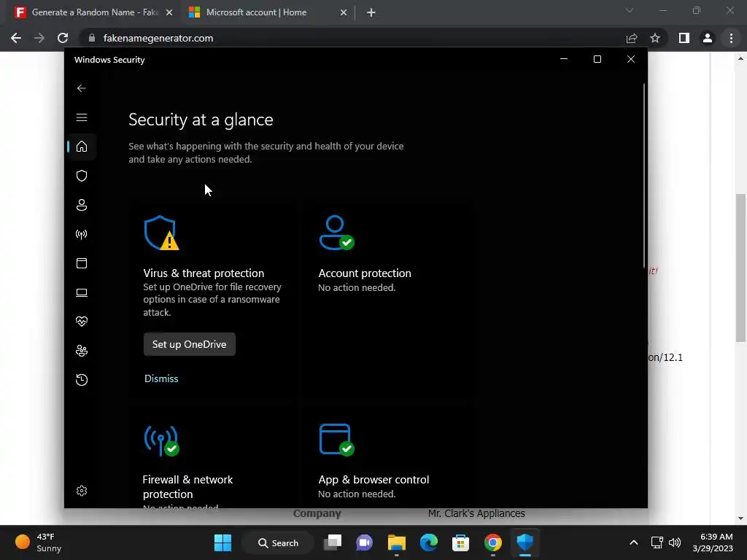This screenshot has width=747, height=560.
Task: Maximize the Windows Security window
Action: click(597, 59)
